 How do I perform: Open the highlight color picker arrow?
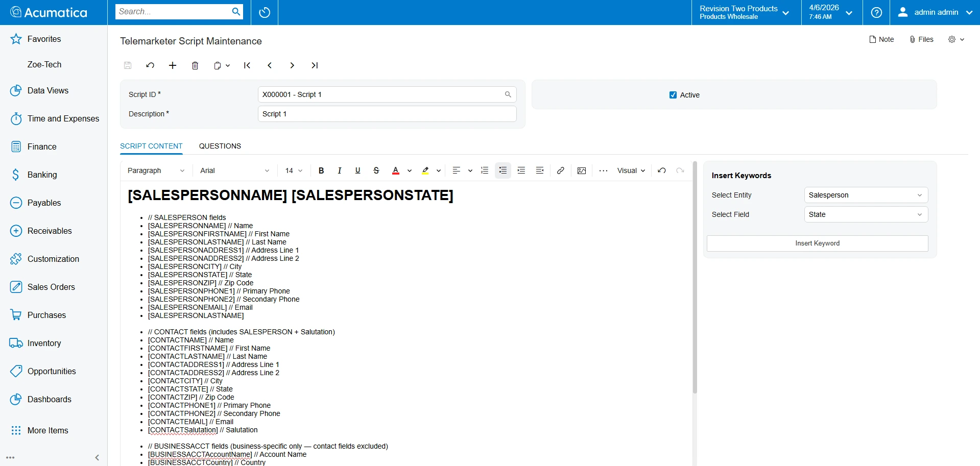[x=439, y=170]
